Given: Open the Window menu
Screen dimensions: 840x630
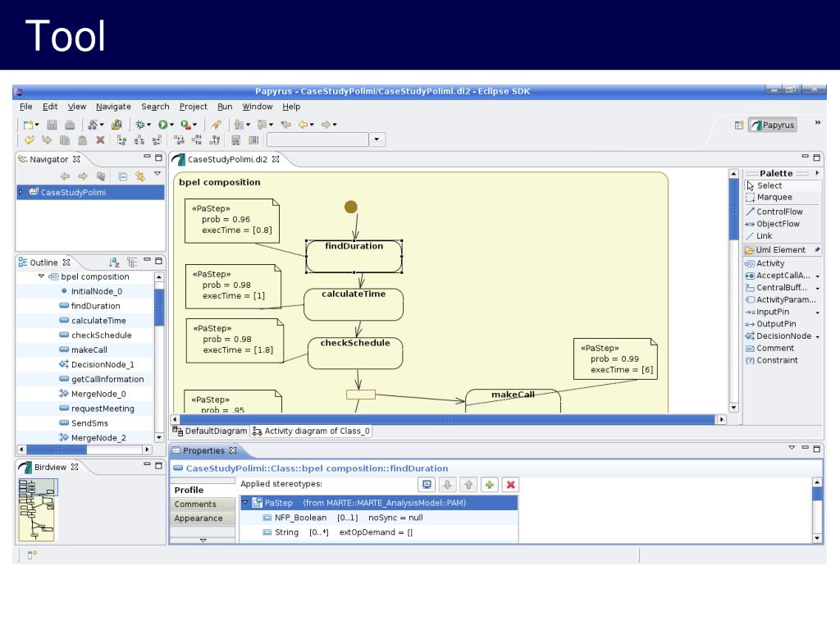Looking at the screenshot, I should pos(257,107).
